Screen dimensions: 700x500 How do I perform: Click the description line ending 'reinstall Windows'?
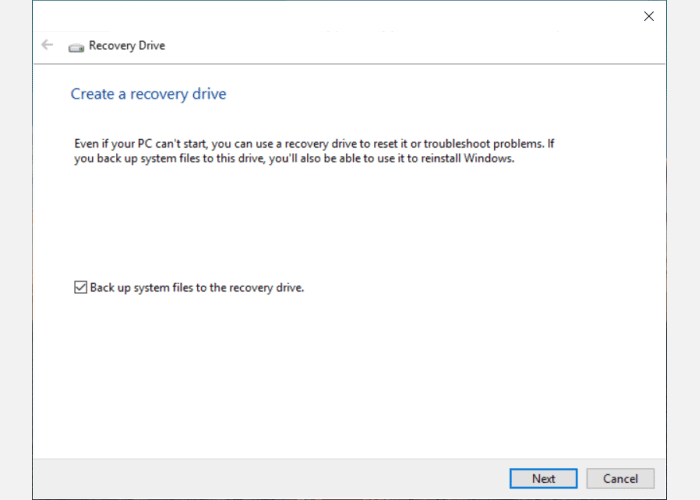(294, 158)
